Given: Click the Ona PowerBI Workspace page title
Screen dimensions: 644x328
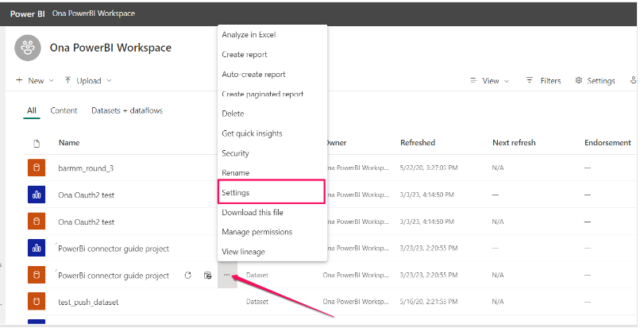Looking at the screenshot, I should point(110,48).
